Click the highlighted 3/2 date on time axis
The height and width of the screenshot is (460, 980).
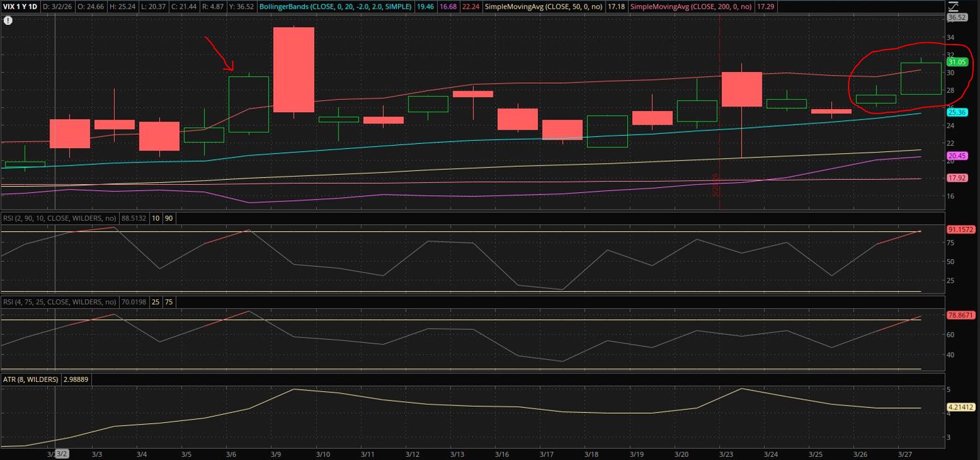(62, 454)
